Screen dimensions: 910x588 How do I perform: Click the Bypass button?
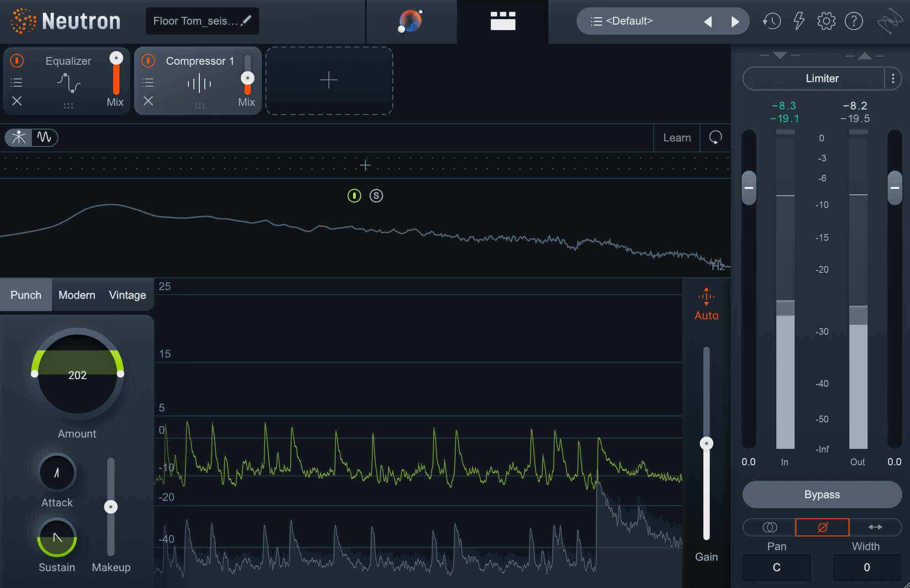coord(822,494)
